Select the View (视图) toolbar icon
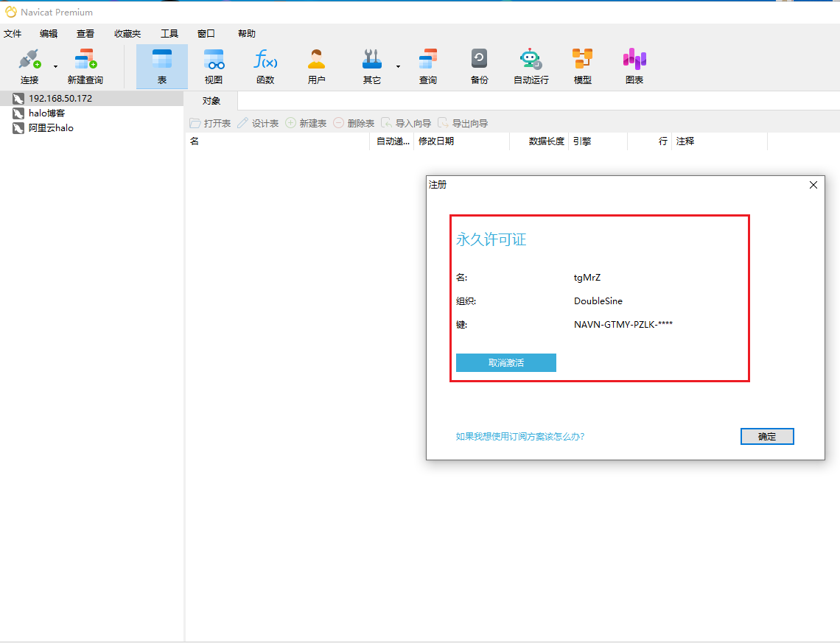The image size is (840, 643). click(213, 66)
